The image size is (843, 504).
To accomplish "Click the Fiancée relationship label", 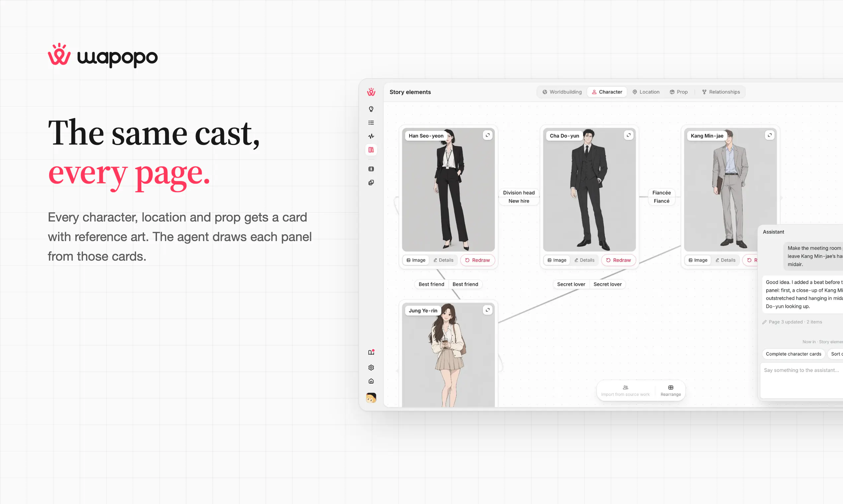I will tap(661, 193).
